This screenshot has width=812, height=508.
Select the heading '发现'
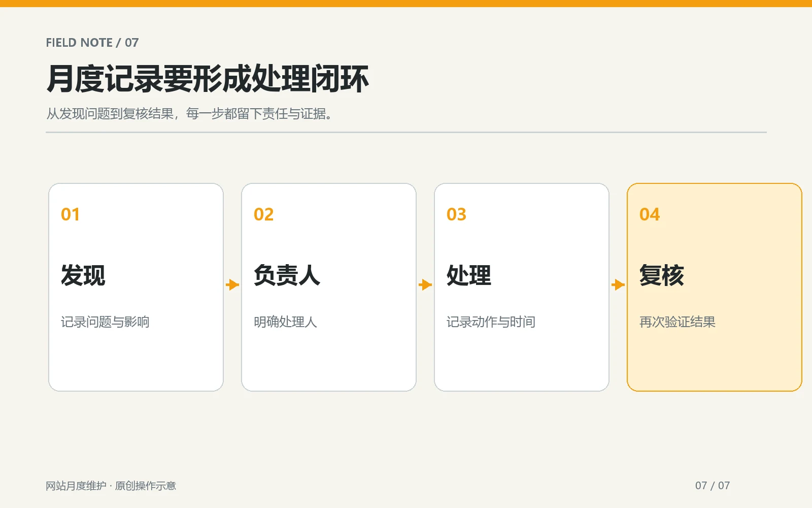click(x=83, y=275)
